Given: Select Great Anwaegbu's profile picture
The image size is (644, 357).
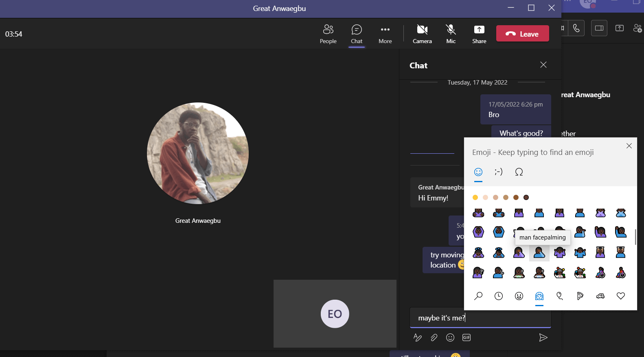Looking at the screenshot, I should pyautogui.click(x=198, y=153).
